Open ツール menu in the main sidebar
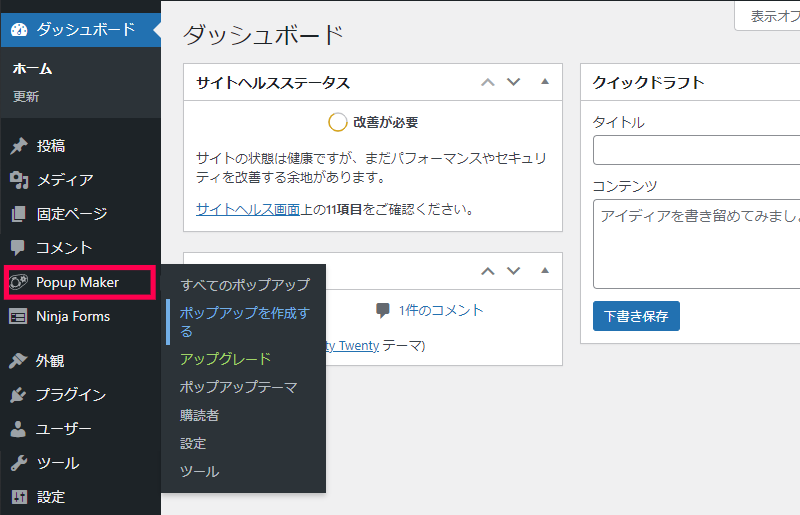The height and width of the screenshot is (515, 800). (81, 463)
